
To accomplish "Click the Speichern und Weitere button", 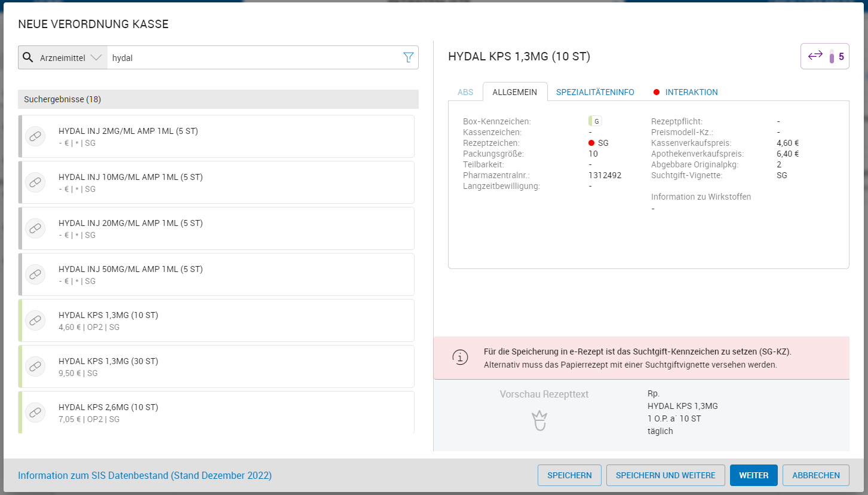I will tap(665, 475).
